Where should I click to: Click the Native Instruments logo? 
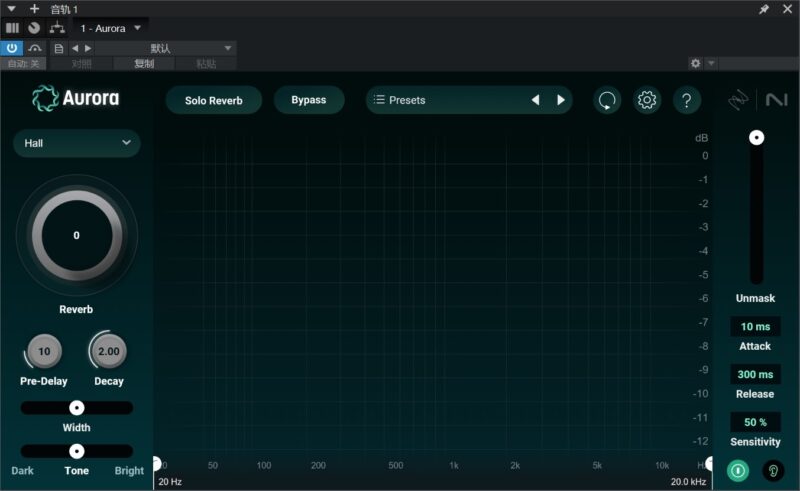coord(777,100)
